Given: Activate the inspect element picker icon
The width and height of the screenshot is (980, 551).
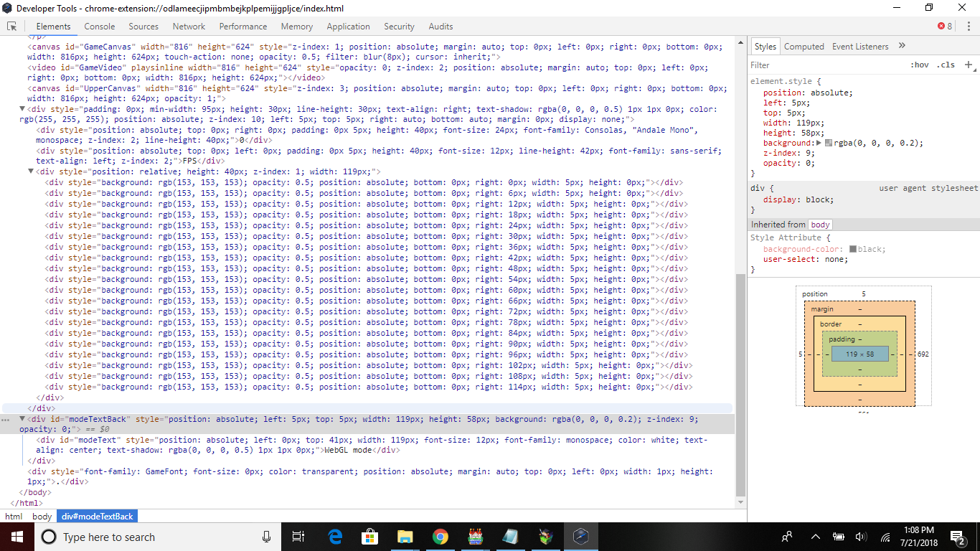Looking at the screenshot, I should 11,26.
